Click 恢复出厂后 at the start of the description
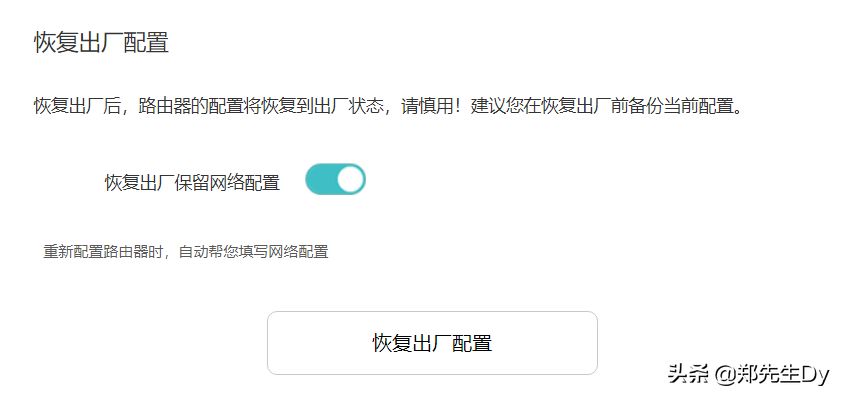The image size is (841, 396). (x=78, y=106)
